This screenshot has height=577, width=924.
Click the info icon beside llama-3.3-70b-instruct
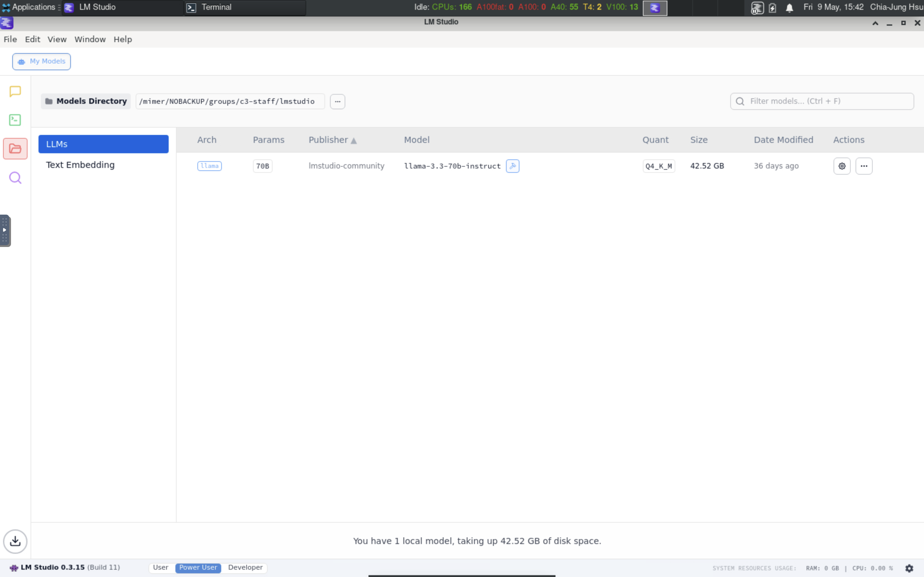[512, 165]
